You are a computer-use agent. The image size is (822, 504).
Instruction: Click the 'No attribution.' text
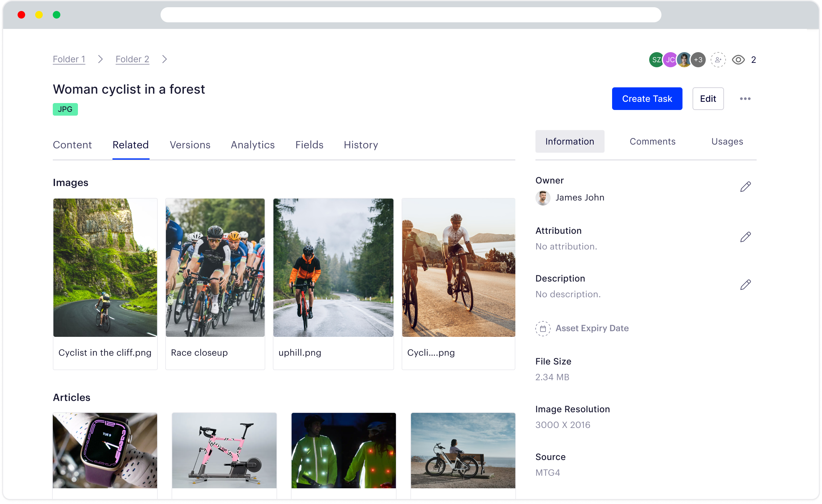566,246
